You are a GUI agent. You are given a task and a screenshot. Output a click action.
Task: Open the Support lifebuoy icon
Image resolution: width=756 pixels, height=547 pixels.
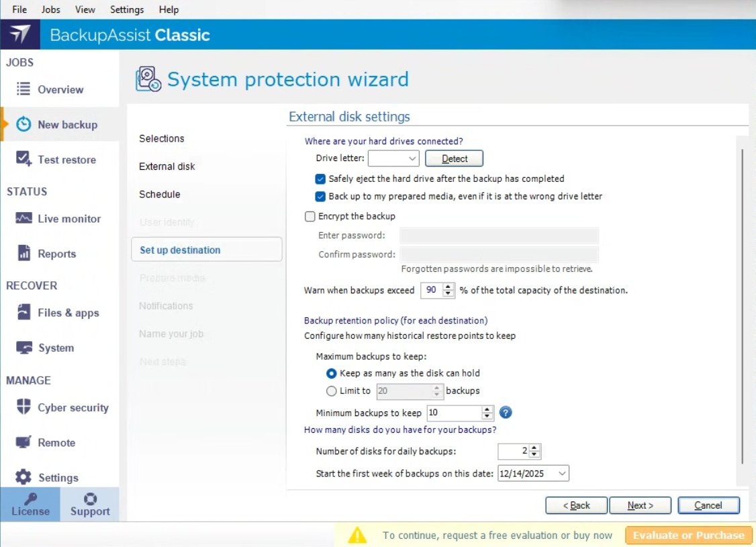(90, 499)
